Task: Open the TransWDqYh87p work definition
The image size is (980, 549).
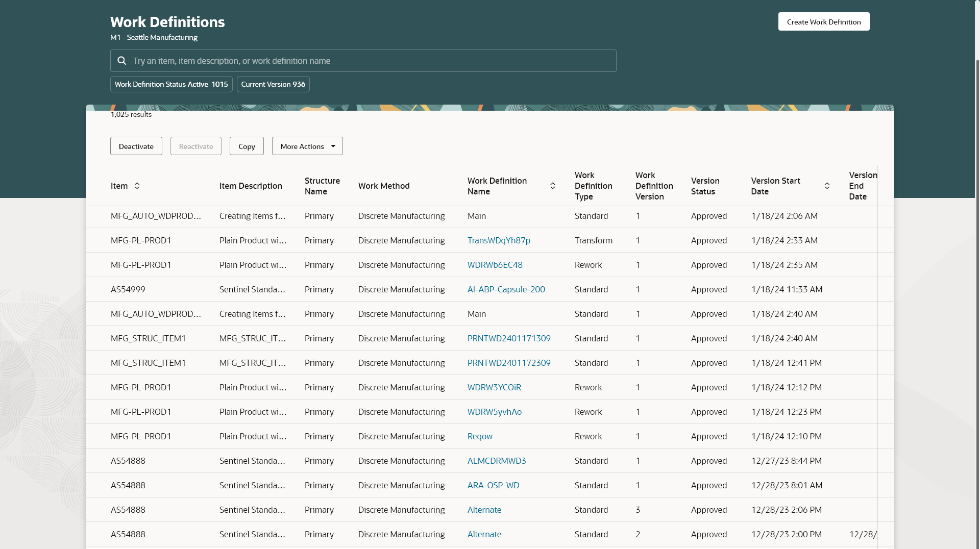Action: click(498, 240)
